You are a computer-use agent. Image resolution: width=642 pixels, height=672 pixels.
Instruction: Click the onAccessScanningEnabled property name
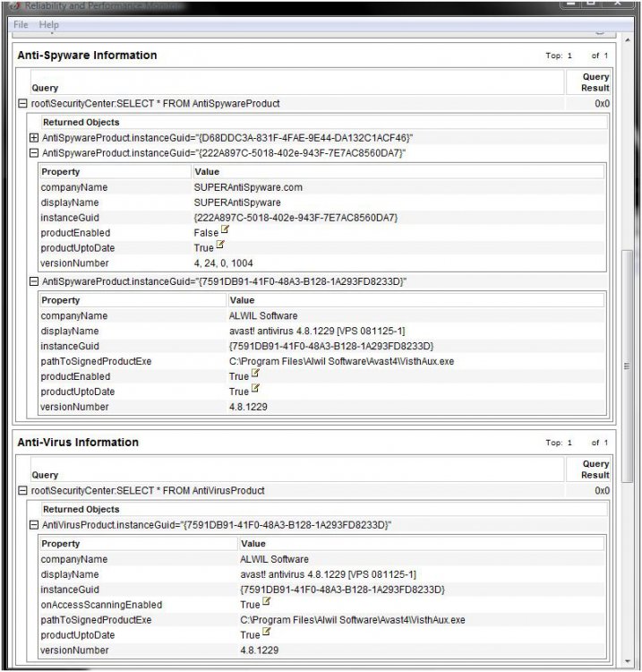point(101,605)
